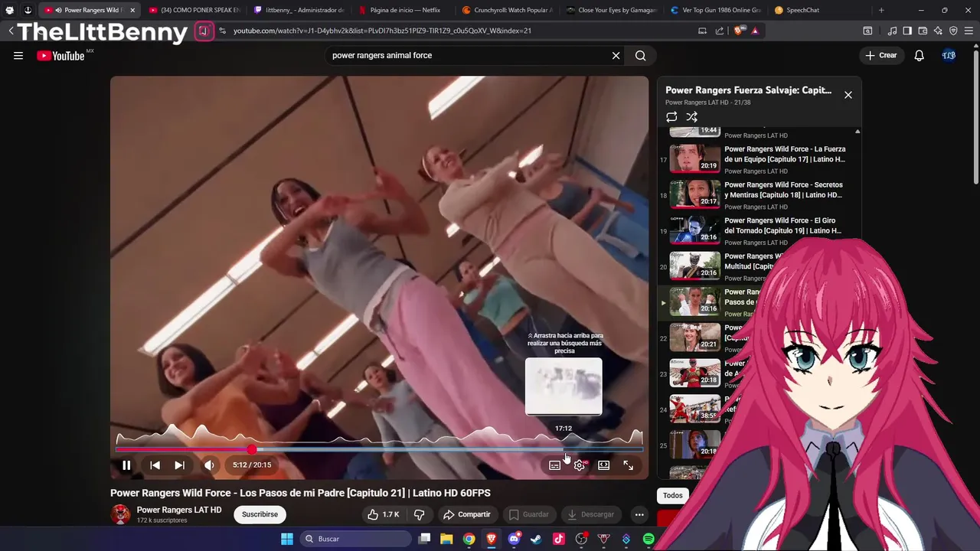980x551 pixels.
Task: Open YouTube hamburger guide menu
Action: click(18, 55)
